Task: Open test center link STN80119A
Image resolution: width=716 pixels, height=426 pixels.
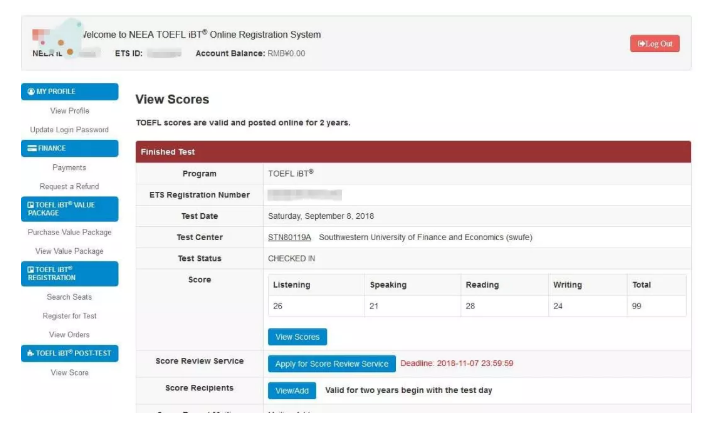Action: (290, 237)
